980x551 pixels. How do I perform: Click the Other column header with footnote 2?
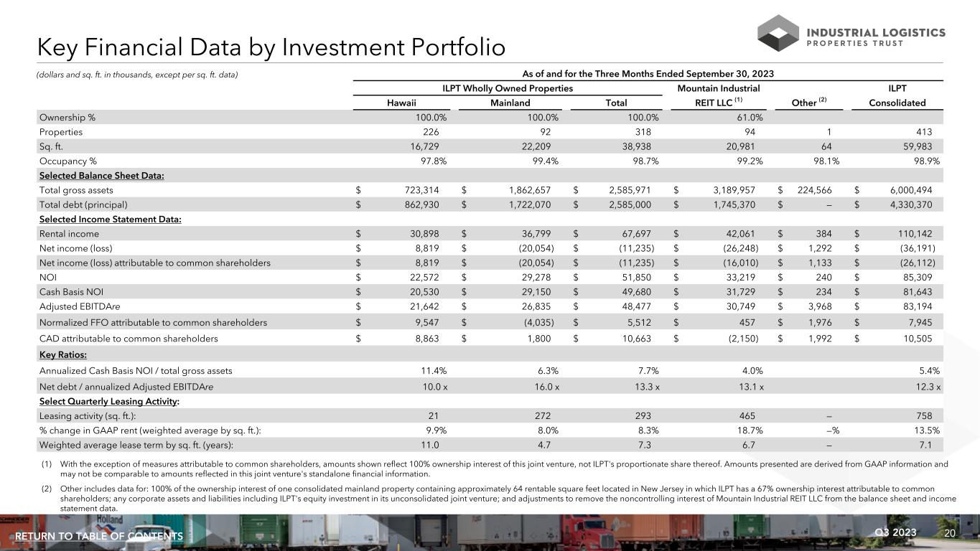(808, 103)
